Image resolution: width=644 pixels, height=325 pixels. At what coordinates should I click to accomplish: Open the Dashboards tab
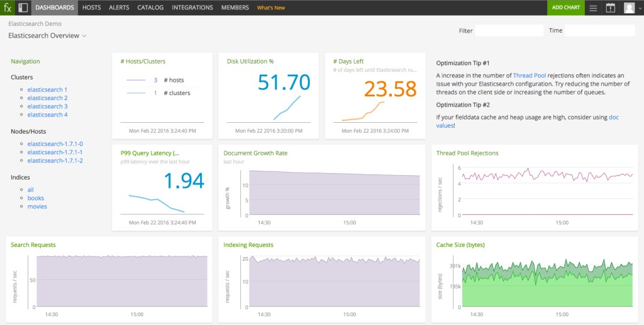point(55,8)
